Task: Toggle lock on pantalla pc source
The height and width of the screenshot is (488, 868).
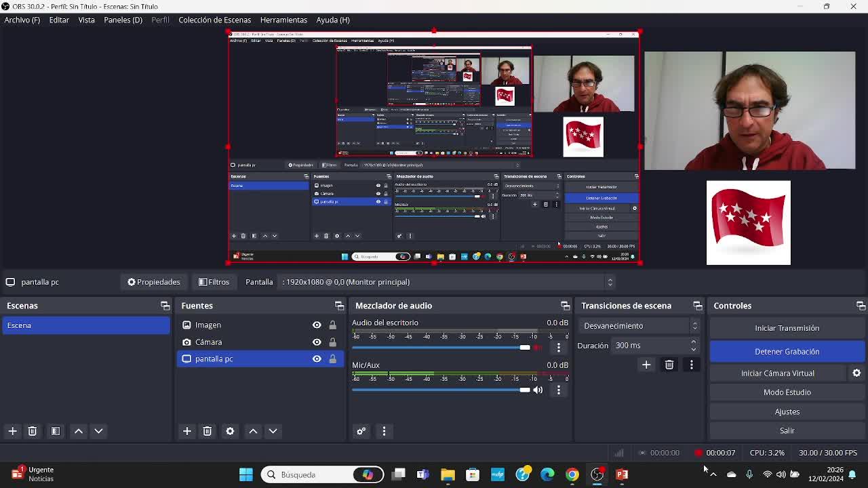Action: coord(332,359)
